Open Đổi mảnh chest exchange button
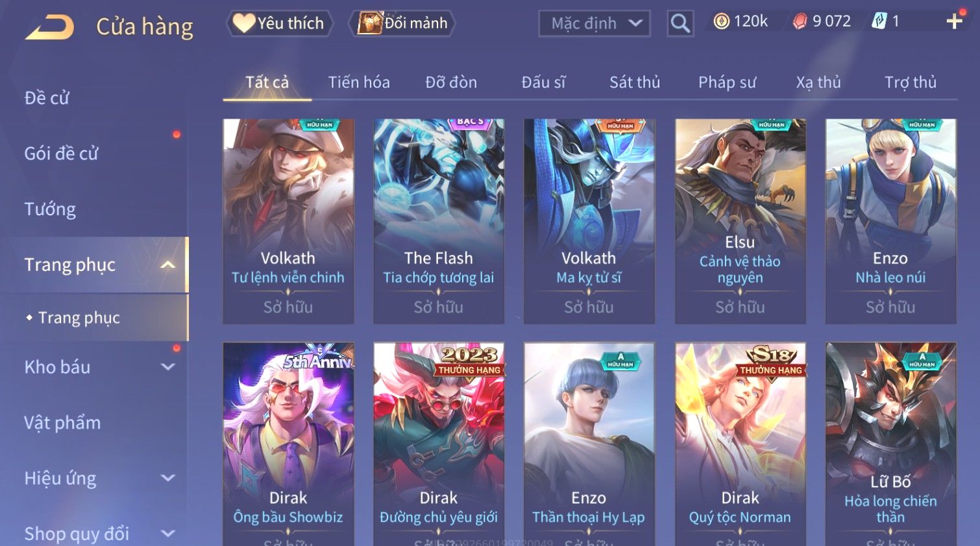Viewport: 980px width, 546px height. point(402,23)
